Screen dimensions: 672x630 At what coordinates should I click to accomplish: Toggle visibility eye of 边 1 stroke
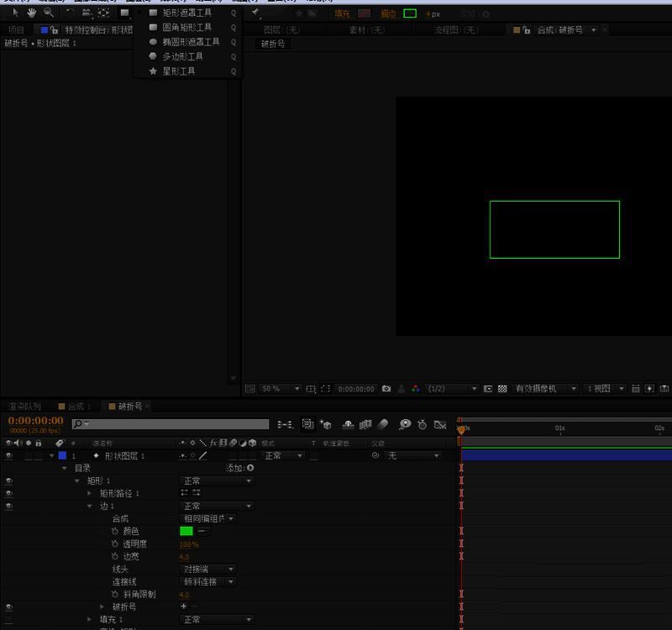9,506
